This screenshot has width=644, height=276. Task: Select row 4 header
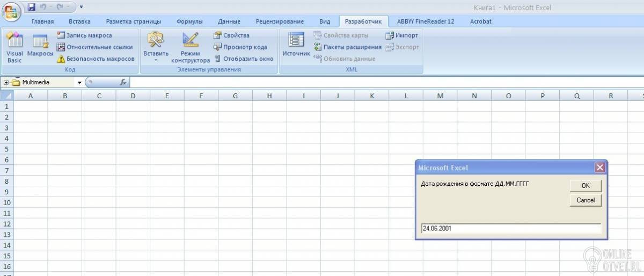coord(6,138)
